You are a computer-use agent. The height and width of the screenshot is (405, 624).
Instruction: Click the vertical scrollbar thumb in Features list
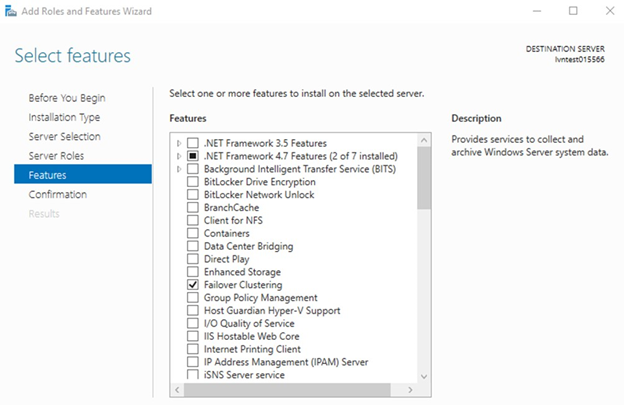424,178
